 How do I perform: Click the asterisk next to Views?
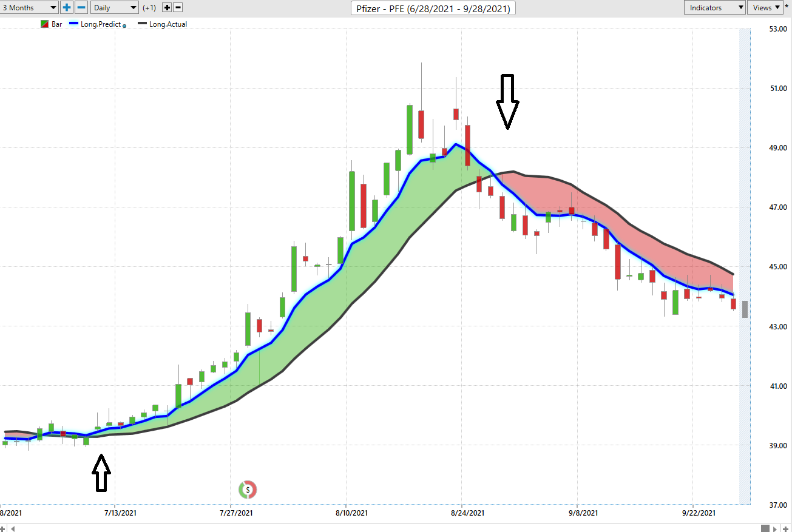787,7
